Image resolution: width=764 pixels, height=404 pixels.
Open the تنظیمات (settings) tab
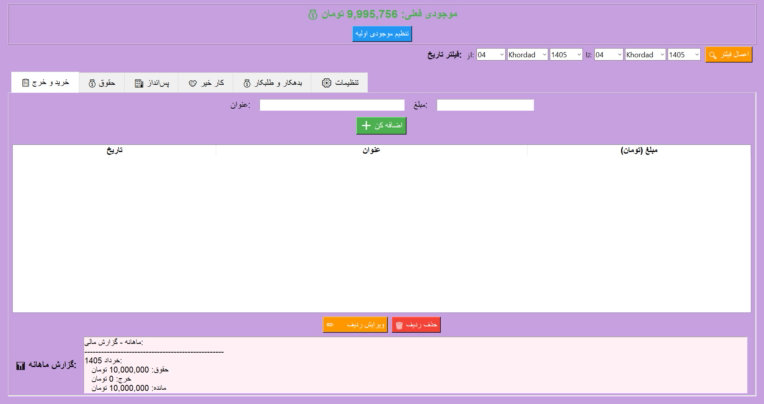coord(340,83)
